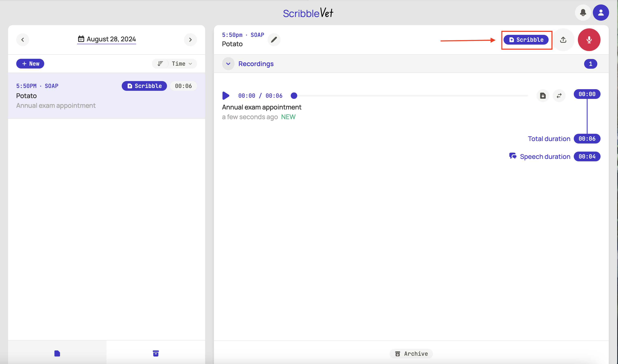
Task: Open the notifications bell
Action: 583,13
